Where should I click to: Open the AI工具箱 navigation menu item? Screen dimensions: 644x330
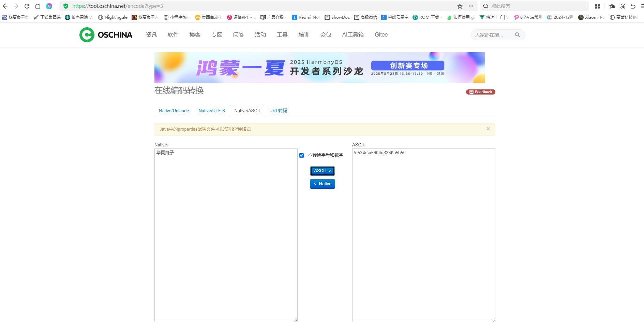[353, 35]
